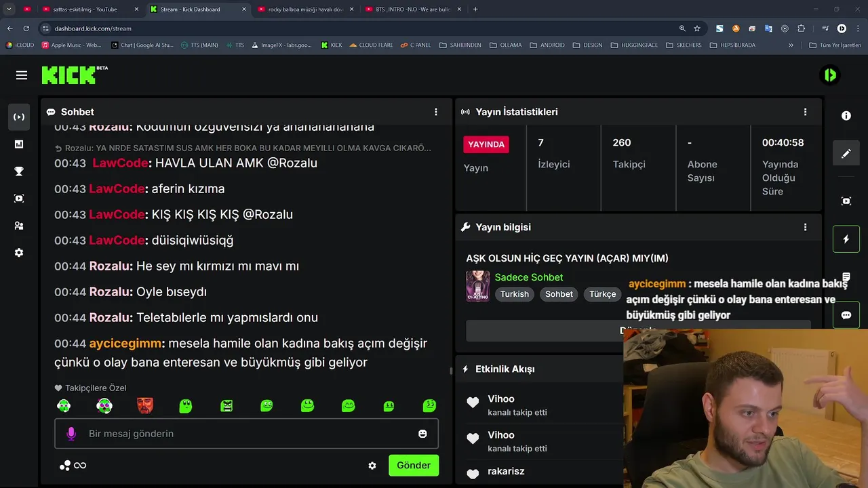Open chat settings gear beside Gönder

click(372, 466)
